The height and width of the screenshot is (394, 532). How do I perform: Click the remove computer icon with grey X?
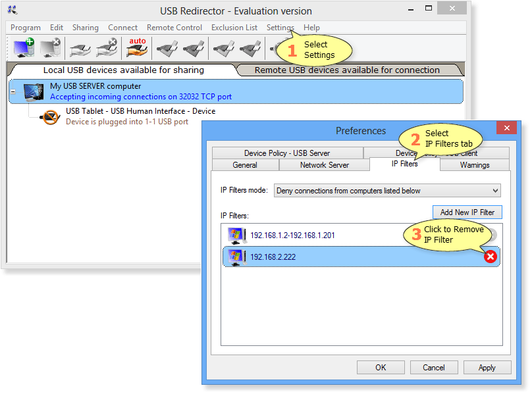pos(50,48)
